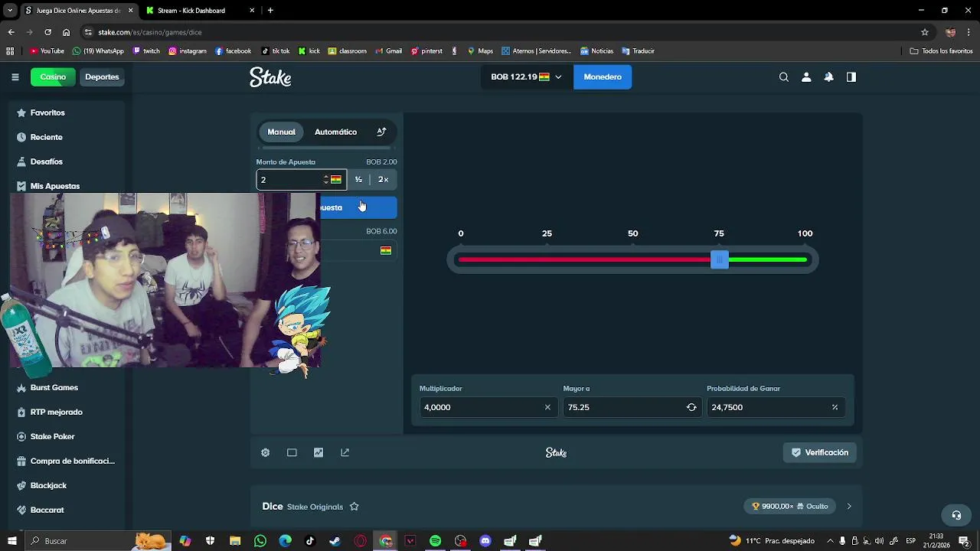Screen dimensions: 980x551
Task: Open Favoritos in the sidebar
Action: pyautogui.click(x=65, y=112)
